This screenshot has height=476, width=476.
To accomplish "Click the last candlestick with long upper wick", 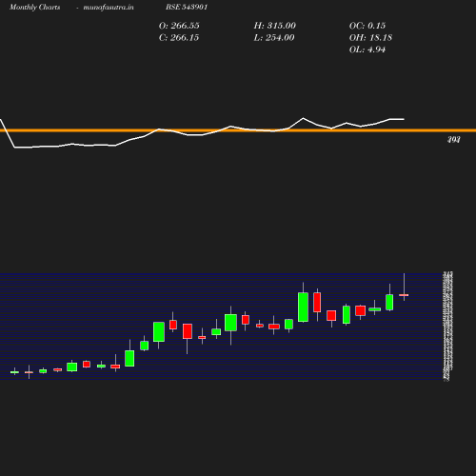I will (404, 295).
